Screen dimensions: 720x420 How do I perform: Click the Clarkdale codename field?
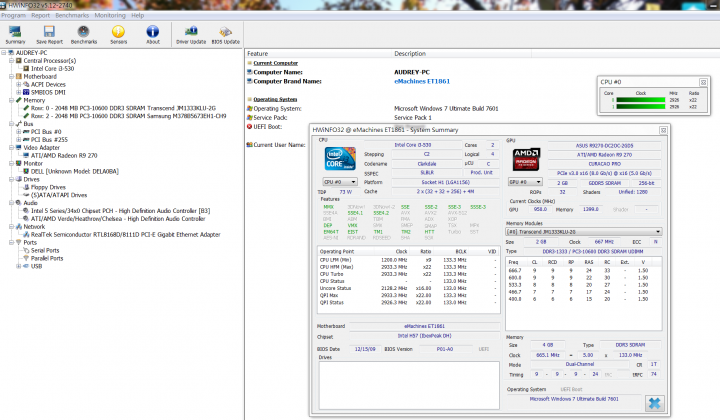tap(427, 164)
